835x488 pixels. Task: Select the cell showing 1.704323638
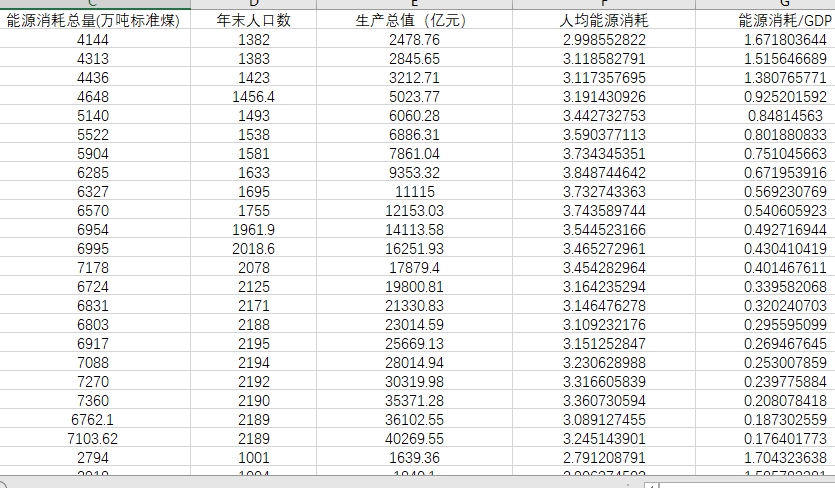click(765, 458)
